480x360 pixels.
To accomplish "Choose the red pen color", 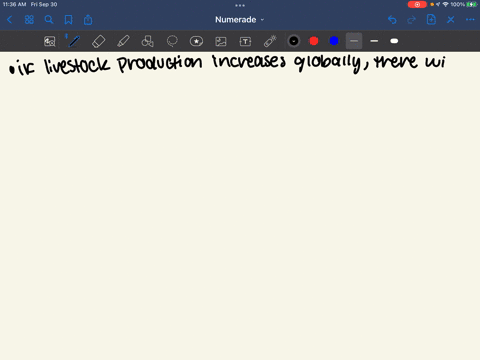I will click(314, 41).
